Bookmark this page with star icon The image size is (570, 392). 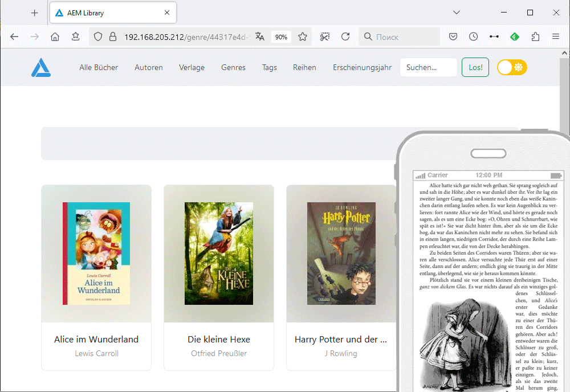point(303,37)
